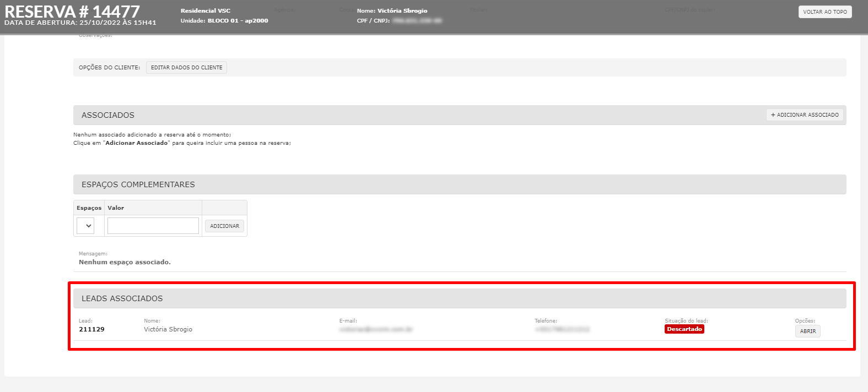Click the Espaços column header

(x=89, y=208)
